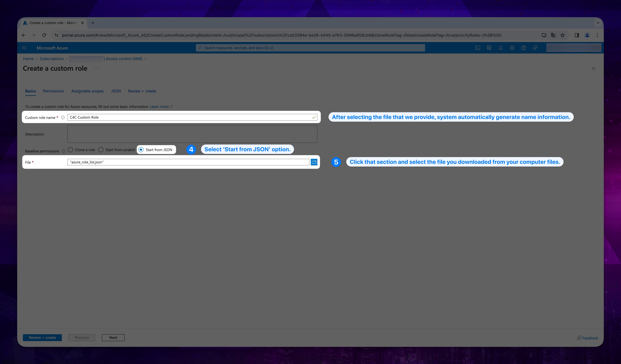
Task: Switch to the Review + create tab
Action: (142, 91)
